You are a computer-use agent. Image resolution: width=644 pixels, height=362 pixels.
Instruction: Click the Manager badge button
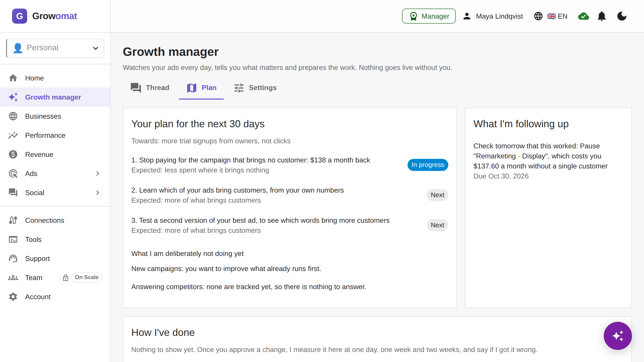429,16
